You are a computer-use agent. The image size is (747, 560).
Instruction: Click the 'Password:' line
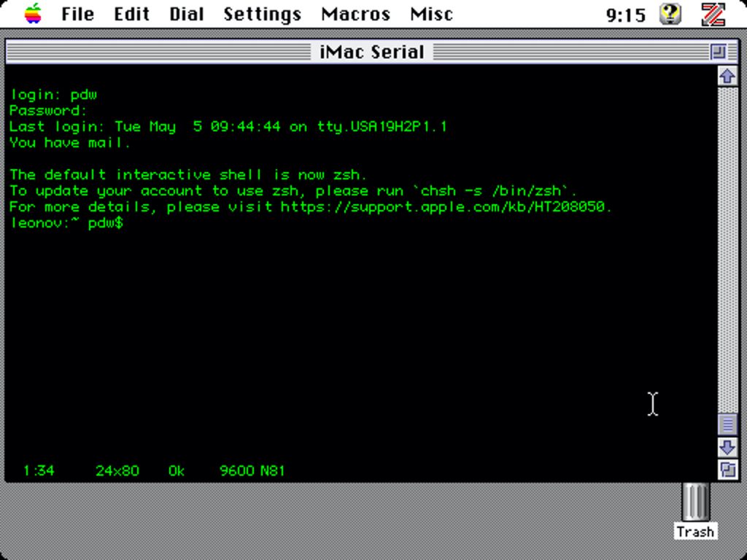pyautogui.click(x=49, y=111)
